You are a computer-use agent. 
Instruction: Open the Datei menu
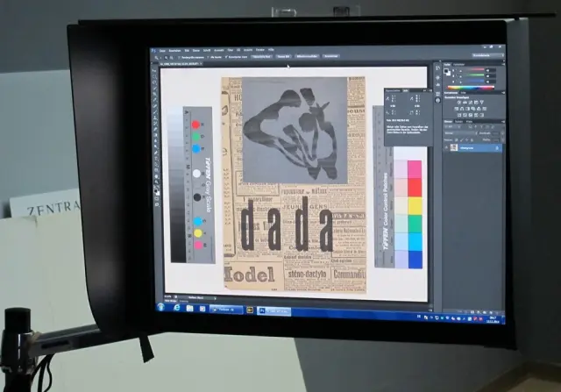162,50
